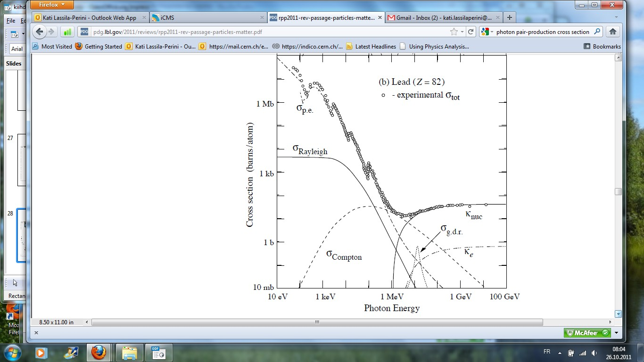Click the PDF vertical scrollbar up arrow
644x362 pixels.
(x=618, y=58)
